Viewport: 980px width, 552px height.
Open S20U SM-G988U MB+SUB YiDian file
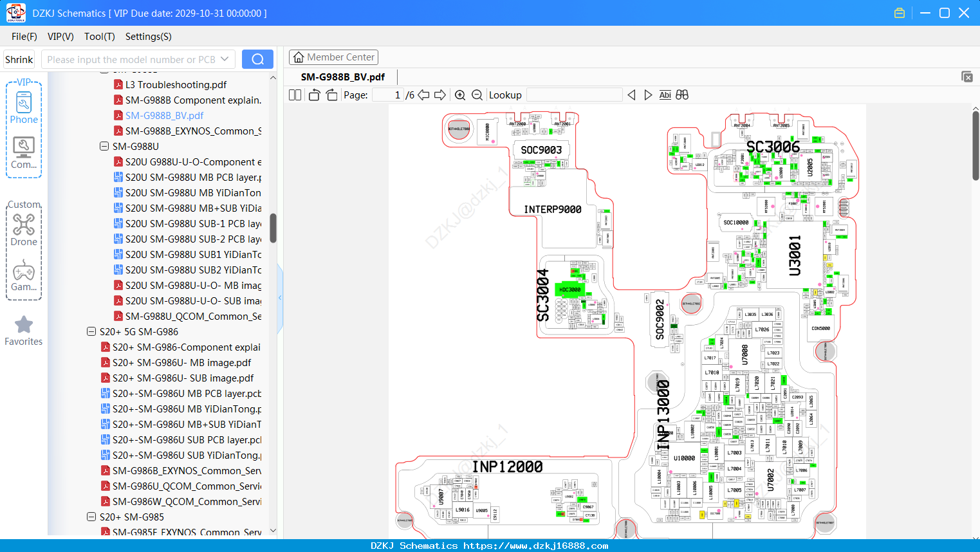coord(193,208)
